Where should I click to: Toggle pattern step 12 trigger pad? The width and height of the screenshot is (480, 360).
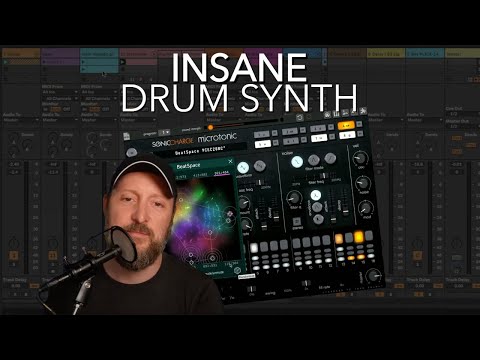pos(326,239)
